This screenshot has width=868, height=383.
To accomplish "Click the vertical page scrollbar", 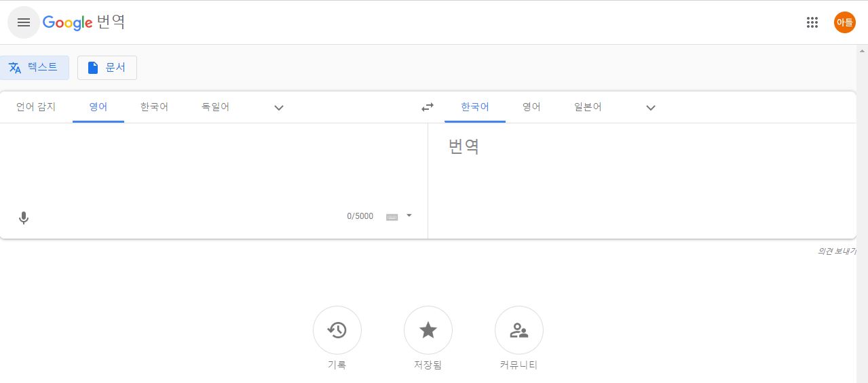I will coord(863,214).
